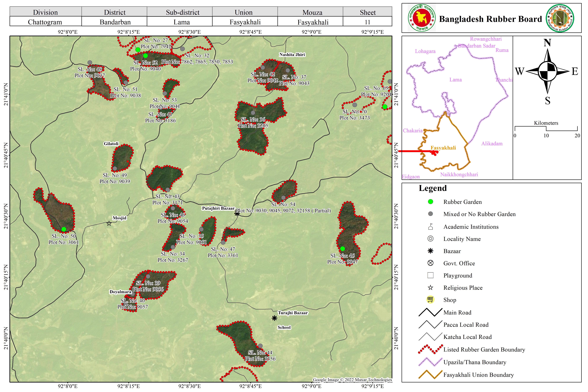588x392 pixels.
Task: Click the green rubber garden dot at SL. No: 50
Action: tap(64, 229)
